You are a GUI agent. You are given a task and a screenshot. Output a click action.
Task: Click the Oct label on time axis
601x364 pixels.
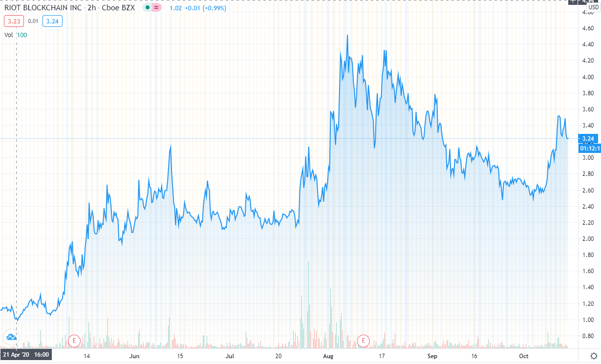524,356
